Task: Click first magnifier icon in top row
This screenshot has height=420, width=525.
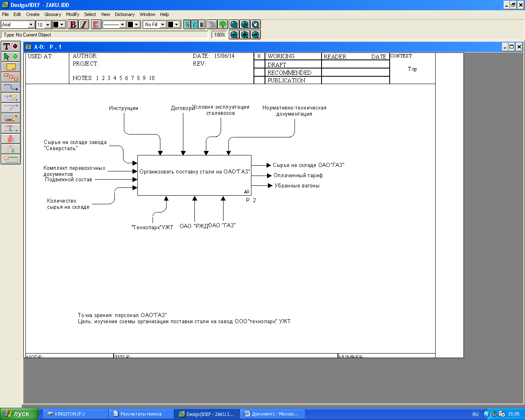Action: [234, 25]
